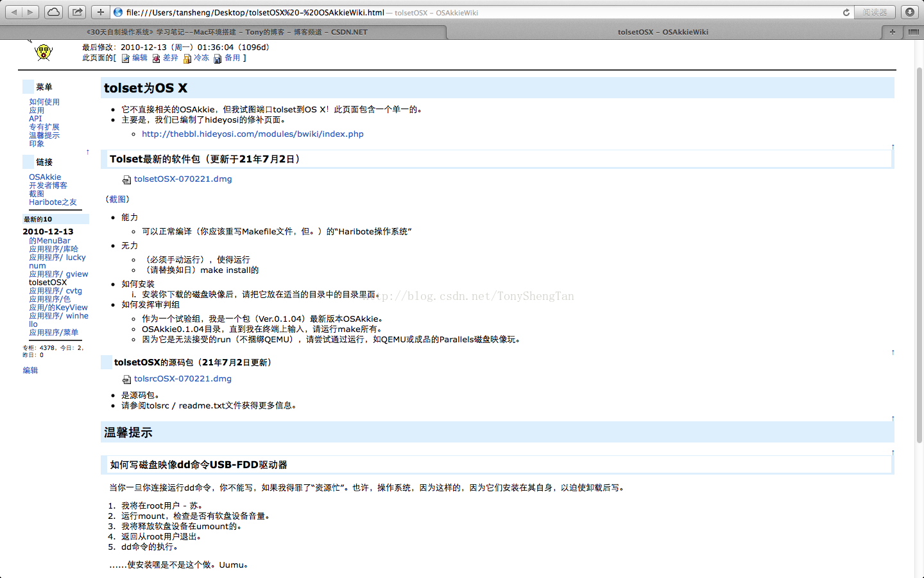The width and height of the screenshot is (924, 578).
Task: Open the 截图 sidebar link
Action: (x=37, y=194)
